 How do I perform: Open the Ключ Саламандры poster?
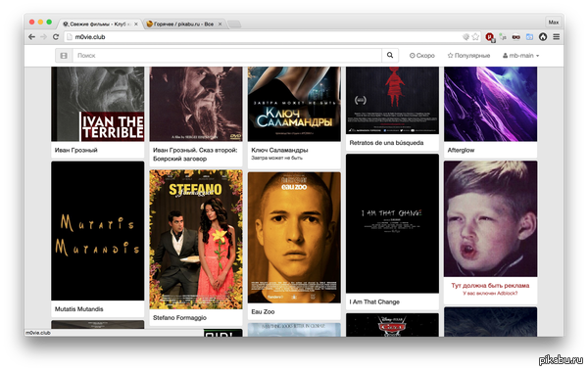(294, 104)
